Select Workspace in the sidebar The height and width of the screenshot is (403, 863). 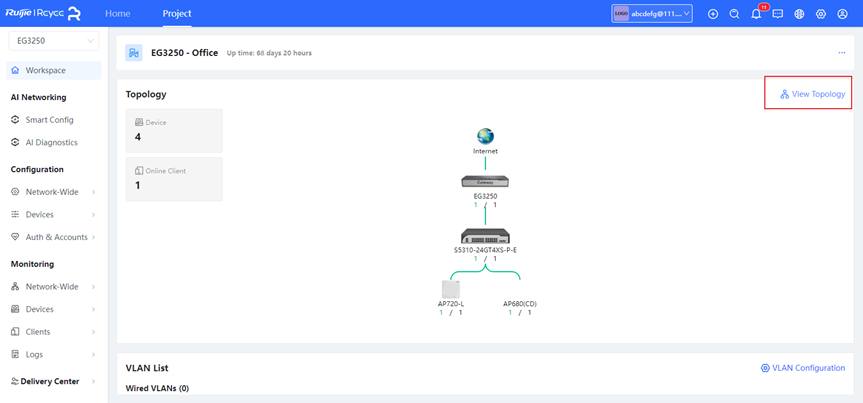[x=54, y=70]
